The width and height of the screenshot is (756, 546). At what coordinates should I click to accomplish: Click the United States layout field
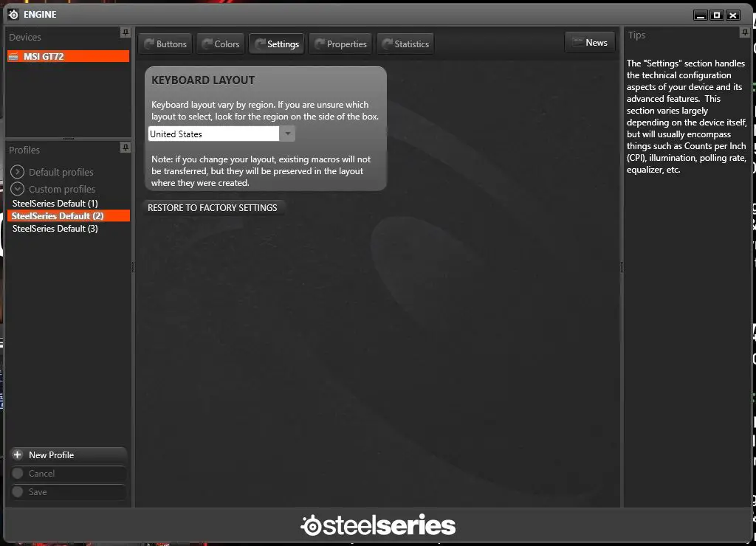pyautogui.click(x=213, y=134)
